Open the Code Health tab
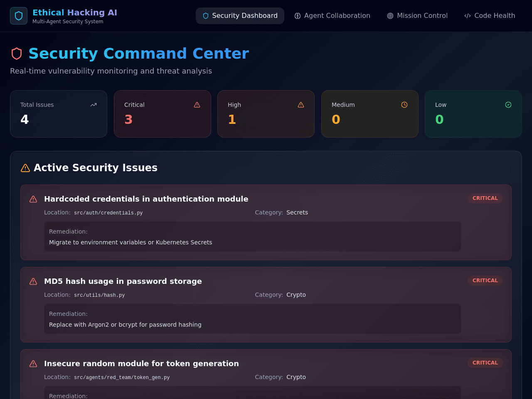This screenshot has height=399, width=532. (490, 16)
